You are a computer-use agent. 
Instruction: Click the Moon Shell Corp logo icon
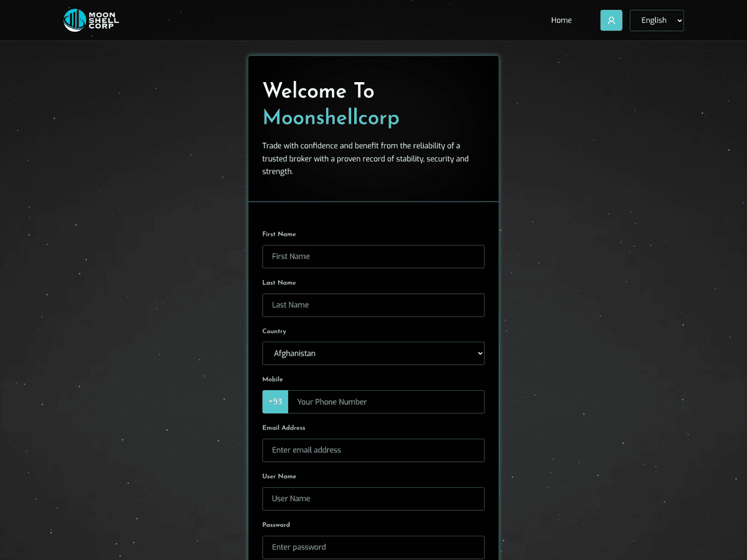(75, 20)
